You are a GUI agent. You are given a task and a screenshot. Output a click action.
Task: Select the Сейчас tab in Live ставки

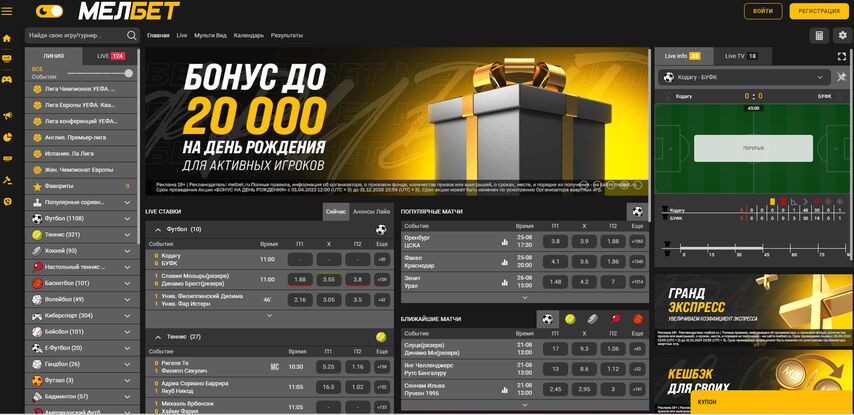(336, 211)
